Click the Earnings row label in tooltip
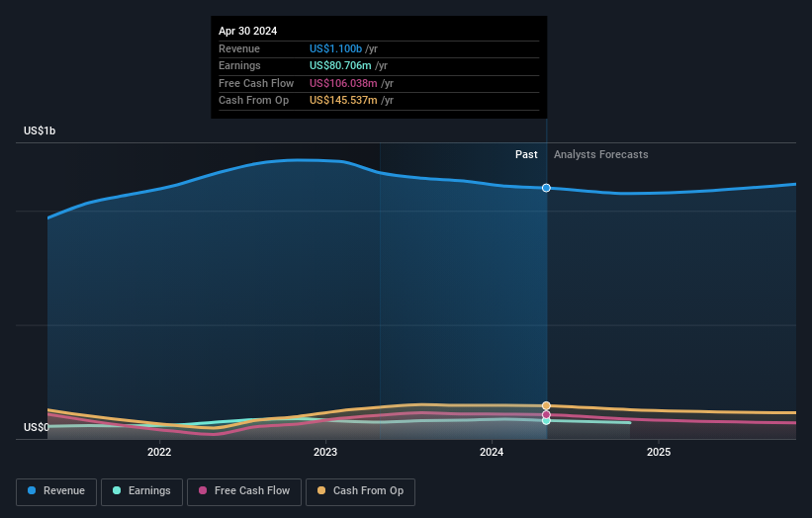The height and width of the screenshot is (518, 812). [x=239, y=65]
